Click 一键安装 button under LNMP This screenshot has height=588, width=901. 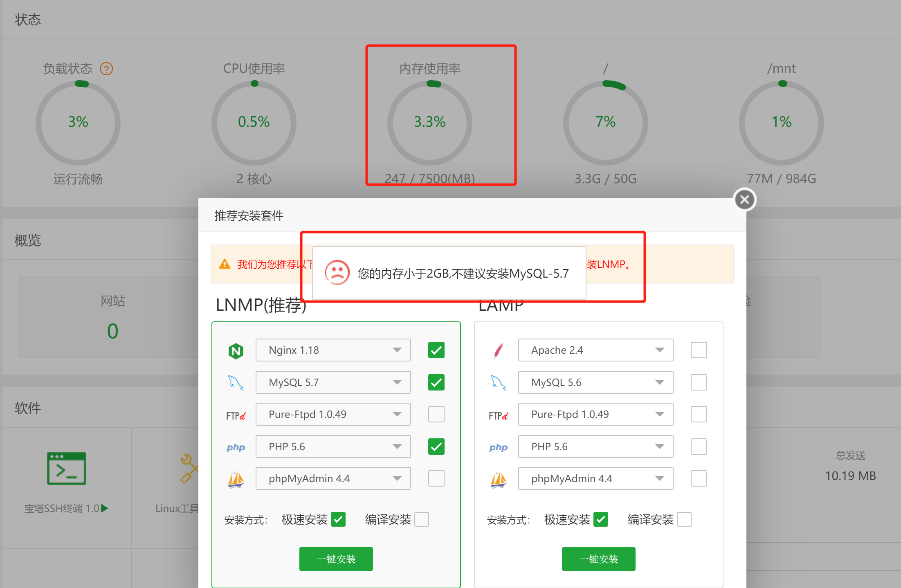pos(336,559)
